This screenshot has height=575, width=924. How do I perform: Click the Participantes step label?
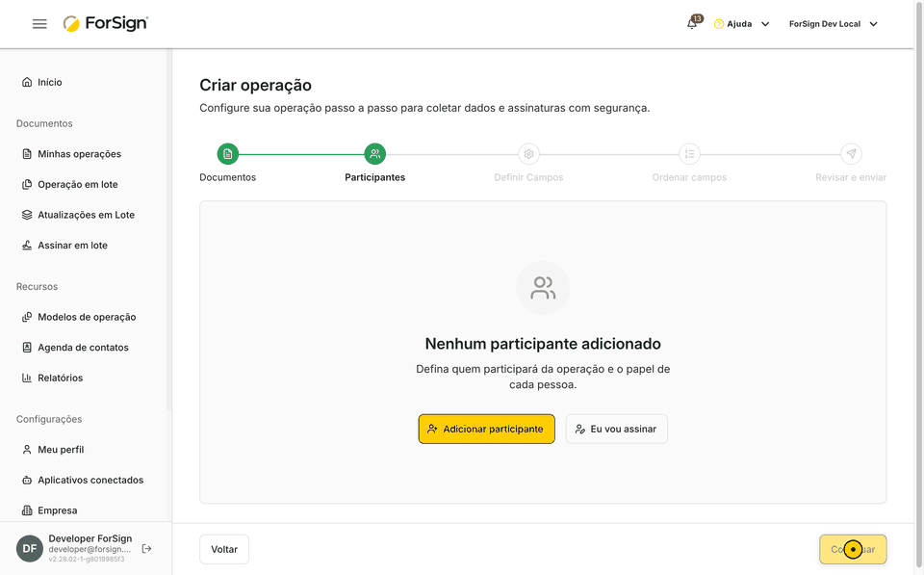point(374,177)
